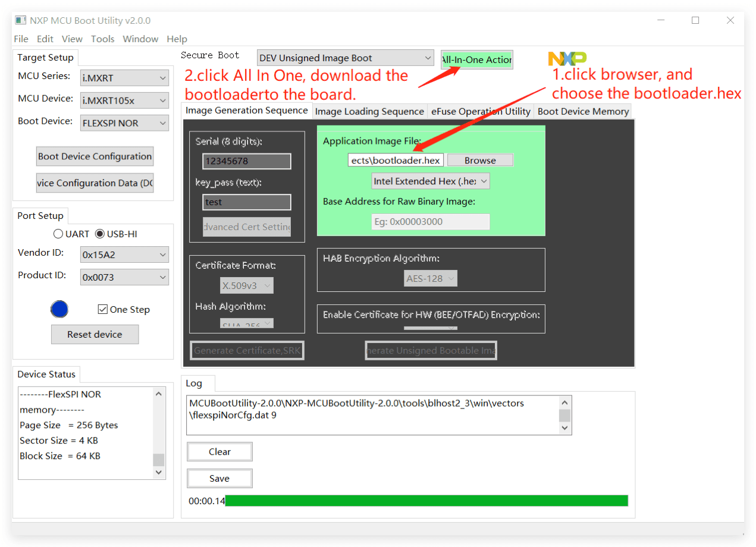Click the Log scrollbar thumb
Image resolution: width=756 pixels, height=547 pixels.
click(564, 415)
